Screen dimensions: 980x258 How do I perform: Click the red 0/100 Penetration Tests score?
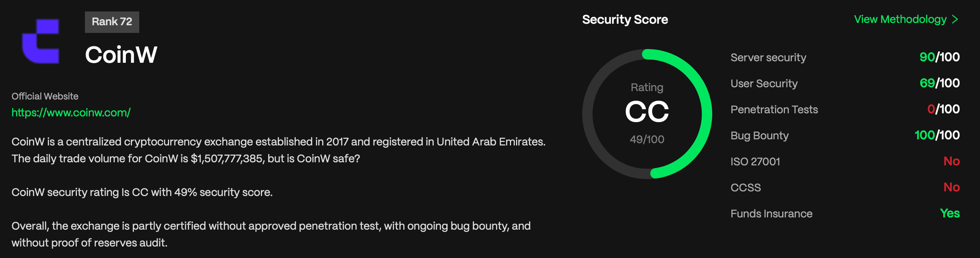(943, 109)
